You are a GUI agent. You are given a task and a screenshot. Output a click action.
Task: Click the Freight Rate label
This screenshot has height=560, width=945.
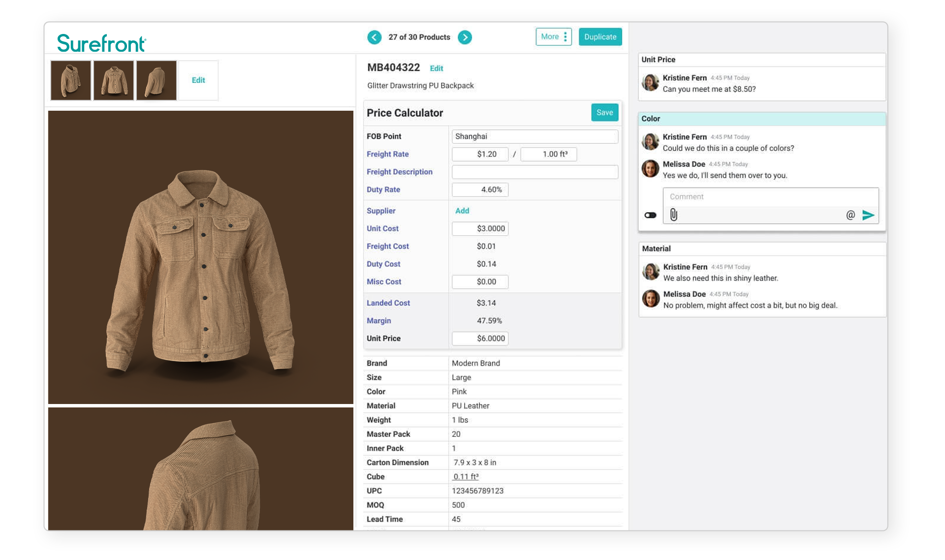coord(388,154)
